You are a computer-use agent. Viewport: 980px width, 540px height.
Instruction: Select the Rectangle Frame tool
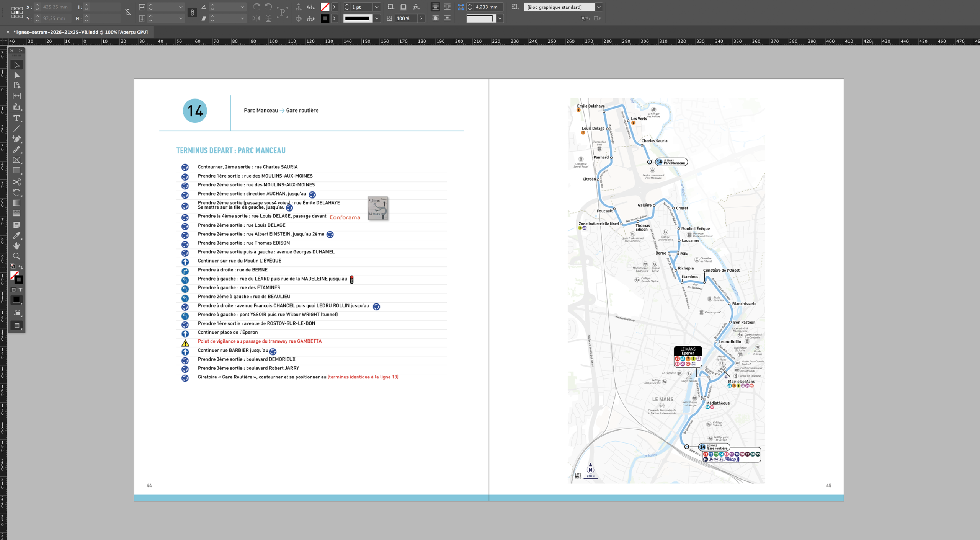16,160
